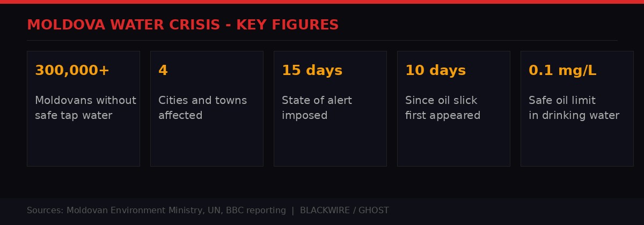
Task: Click the "15 days" figure
Action: pyautogui.click(x=312, y=71)
